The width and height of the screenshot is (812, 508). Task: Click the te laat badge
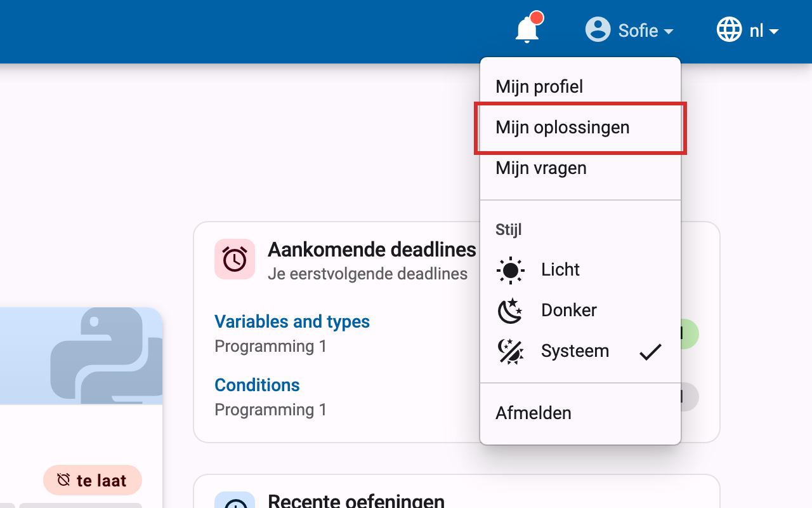coord(93,480)
